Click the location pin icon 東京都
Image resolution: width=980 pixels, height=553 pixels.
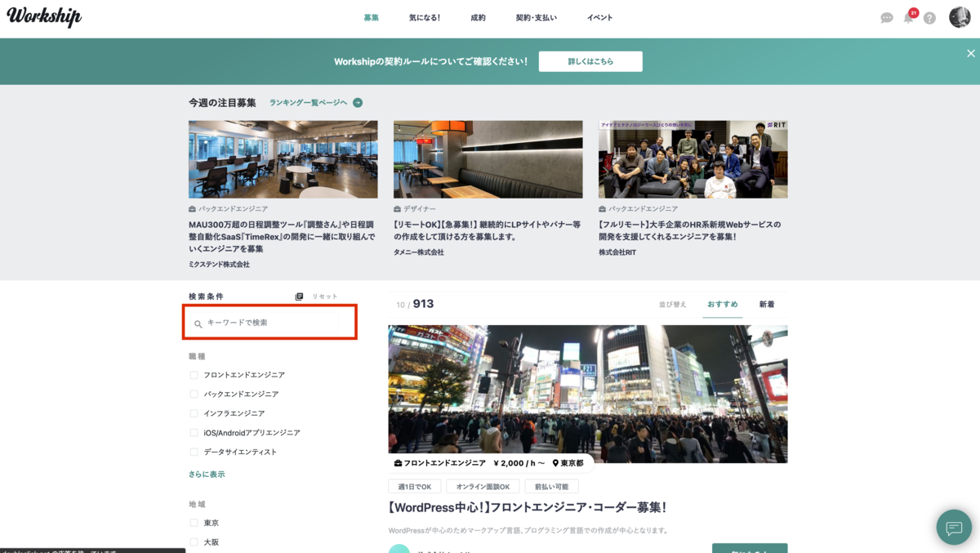[x=555, y=463]
